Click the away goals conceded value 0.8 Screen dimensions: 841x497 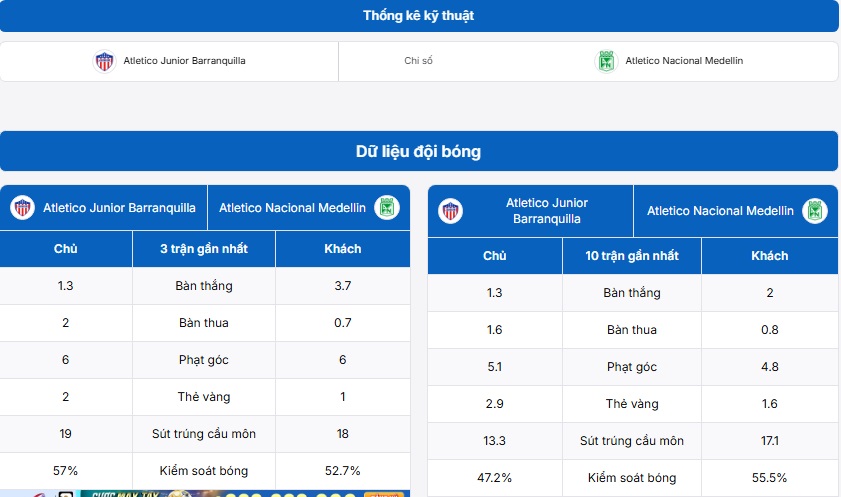[x=770, y=330]
